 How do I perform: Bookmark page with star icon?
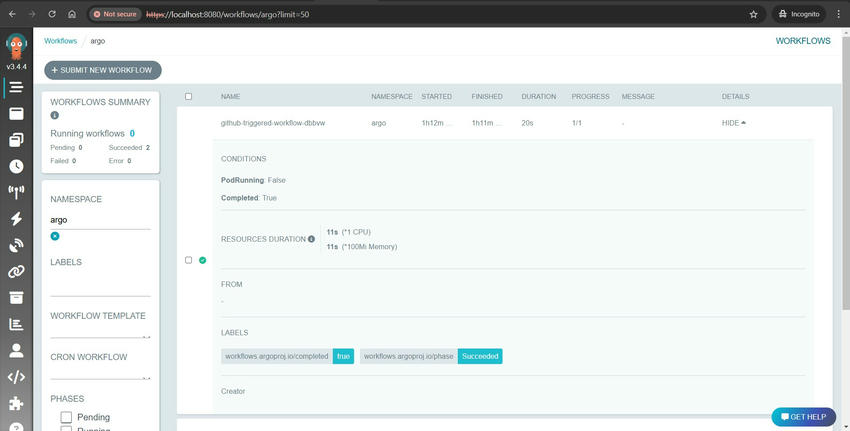(754, 14)
